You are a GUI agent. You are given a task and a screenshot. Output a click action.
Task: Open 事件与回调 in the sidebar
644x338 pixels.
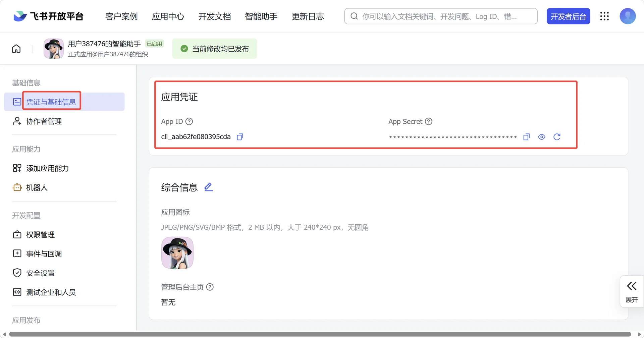44,253
